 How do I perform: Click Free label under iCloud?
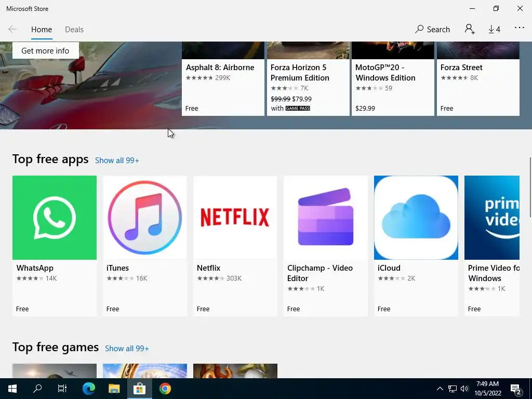384,309
